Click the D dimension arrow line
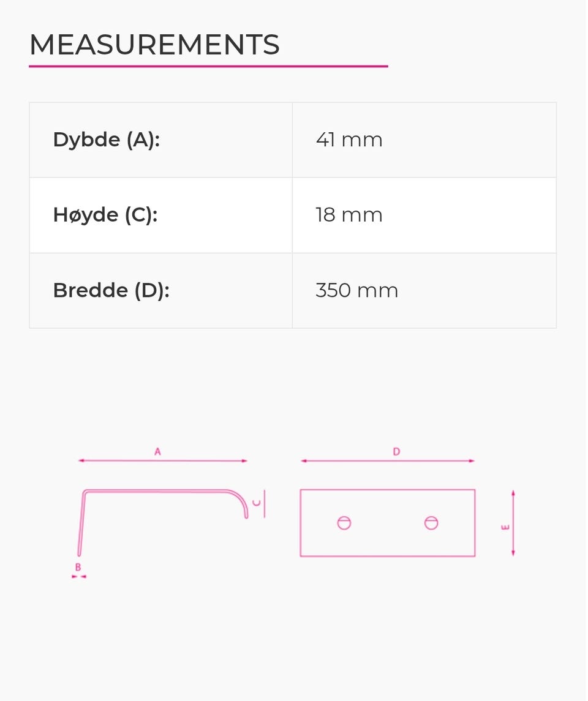This screenshot has width=588, height=701. click(355, 460)
